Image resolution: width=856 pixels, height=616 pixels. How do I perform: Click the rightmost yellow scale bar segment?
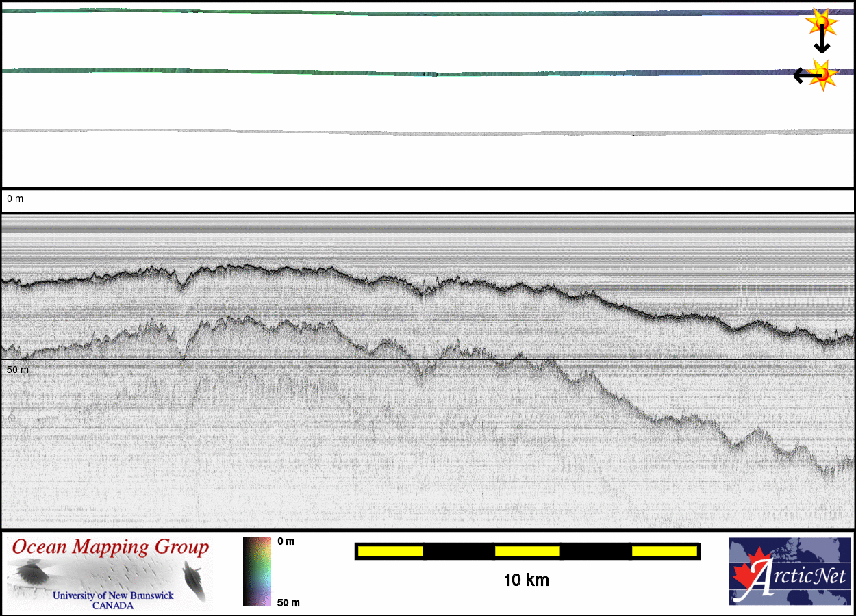tap(664, 551)
